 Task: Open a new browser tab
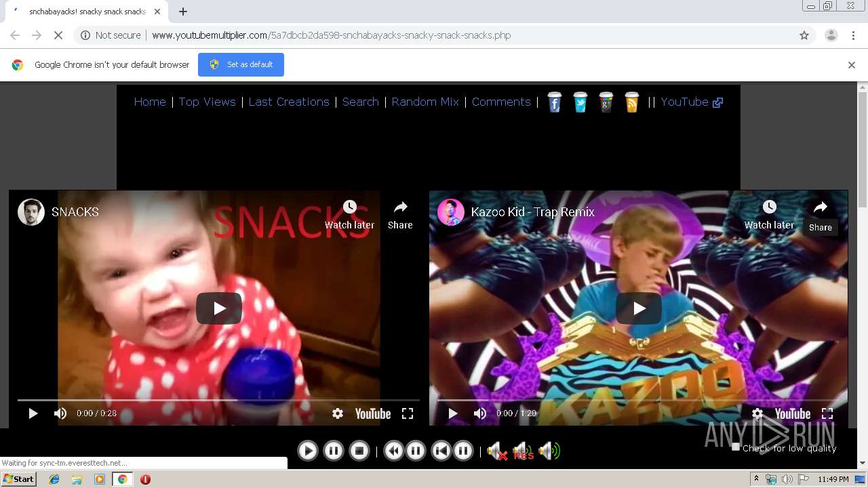pyautogui.click(x=183, y=12)
